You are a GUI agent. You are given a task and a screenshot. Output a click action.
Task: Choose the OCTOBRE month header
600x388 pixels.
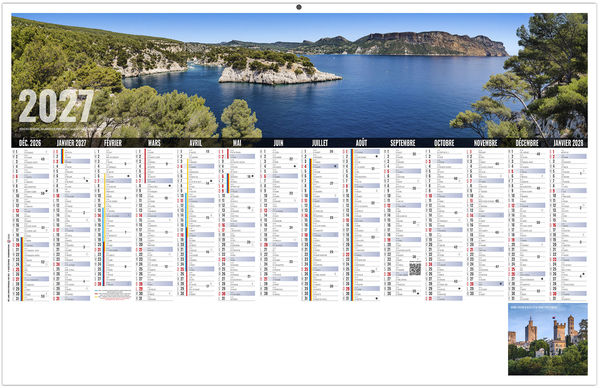coord(444,143)
